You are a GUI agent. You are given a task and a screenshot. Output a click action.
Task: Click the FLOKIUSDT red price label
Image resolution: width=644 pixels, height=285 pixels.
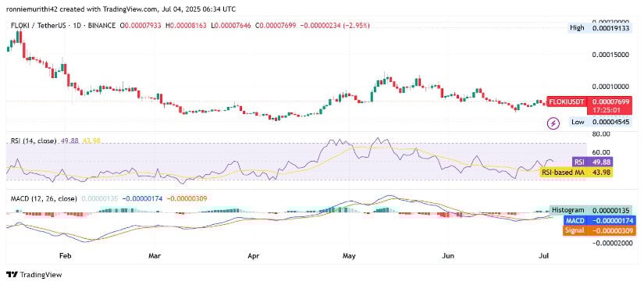[x=568, y=101]
